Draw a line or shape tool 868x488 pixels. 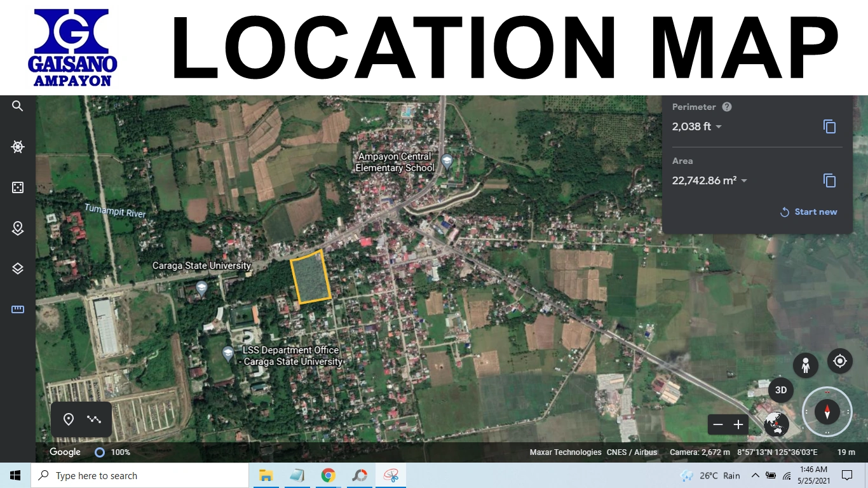[94, 419]
